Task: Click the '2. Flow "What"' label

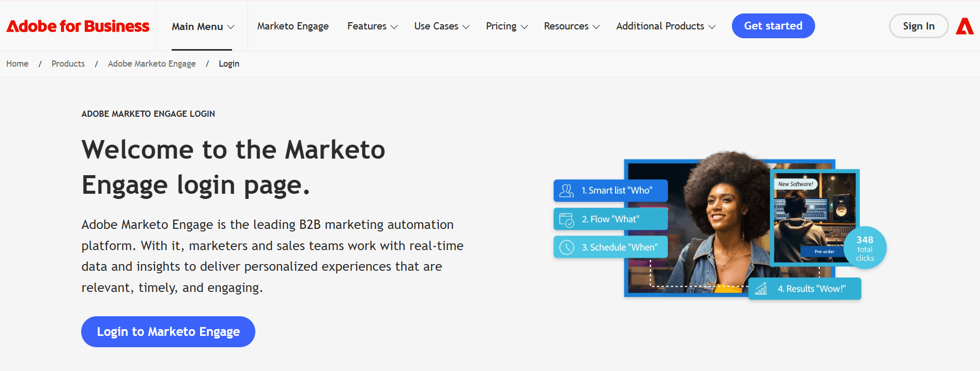Action: pyautogui.click(x=610, y=219)
